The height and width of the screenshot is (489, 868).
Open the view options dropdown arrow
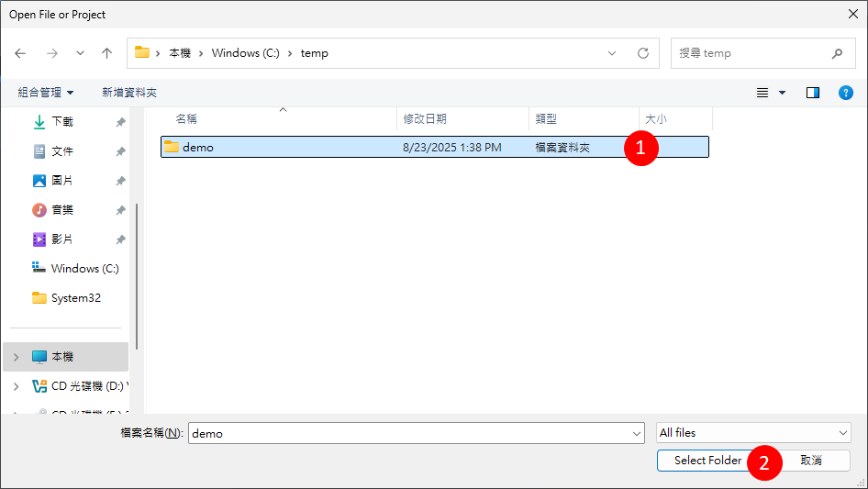coord(782,93)
